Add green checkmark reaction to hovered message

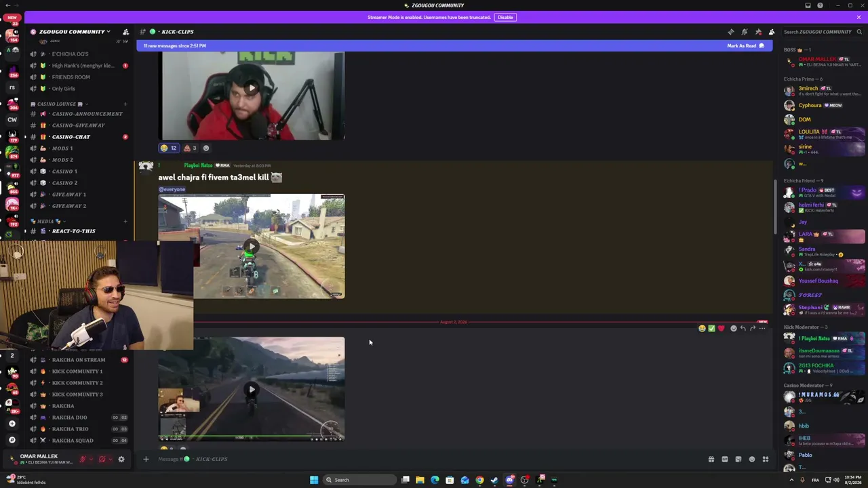[711, 329]
